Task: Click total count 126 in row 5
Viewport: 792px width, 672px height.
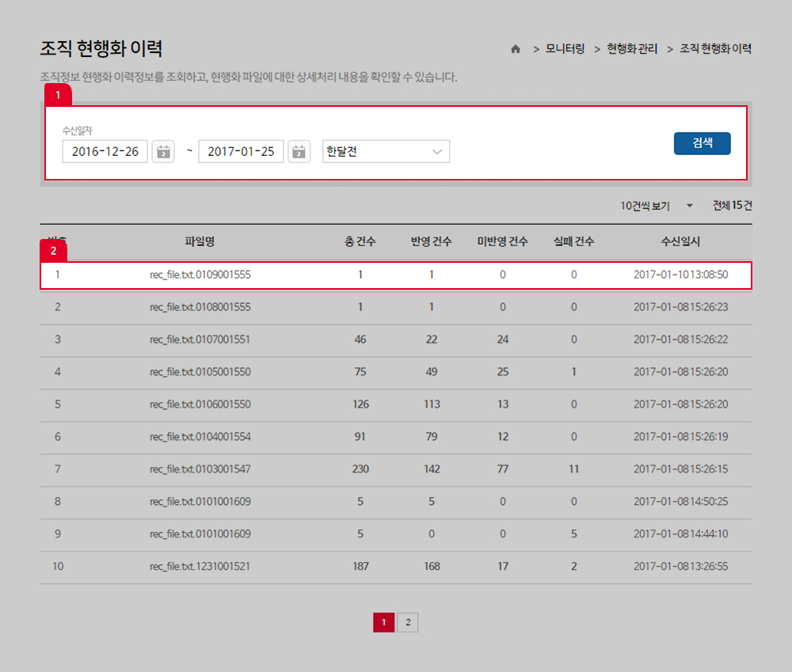Action: point(360,404)
